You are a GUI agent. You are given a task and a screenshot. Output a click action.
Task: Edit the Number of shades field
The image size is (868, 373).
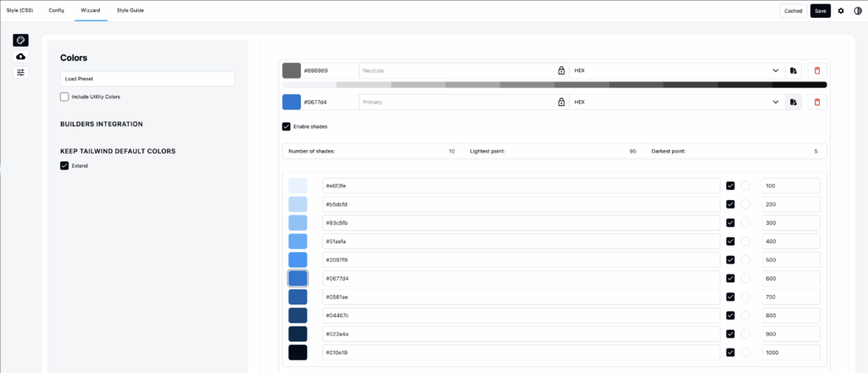click(373, 151)
